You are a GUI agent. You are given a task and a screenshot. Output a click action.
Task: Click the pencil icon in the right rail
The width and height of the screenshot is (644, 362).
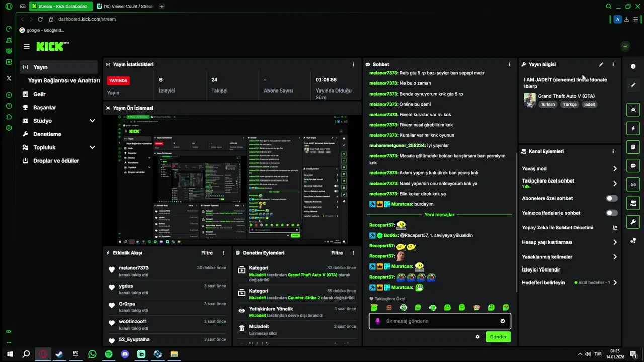point(633,85)
